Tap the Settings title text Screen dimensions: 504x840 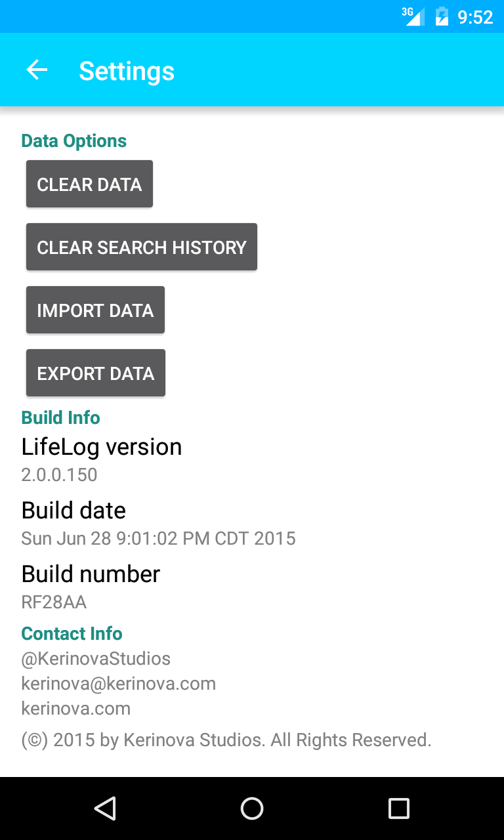point(127,70)
